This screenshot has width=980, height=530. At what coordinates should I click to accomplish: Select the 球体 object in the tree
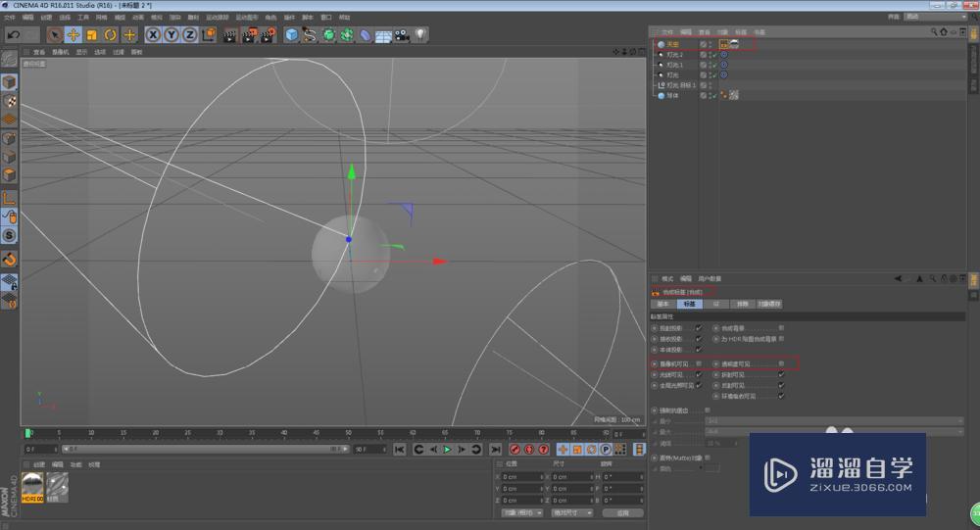[672, 96]
